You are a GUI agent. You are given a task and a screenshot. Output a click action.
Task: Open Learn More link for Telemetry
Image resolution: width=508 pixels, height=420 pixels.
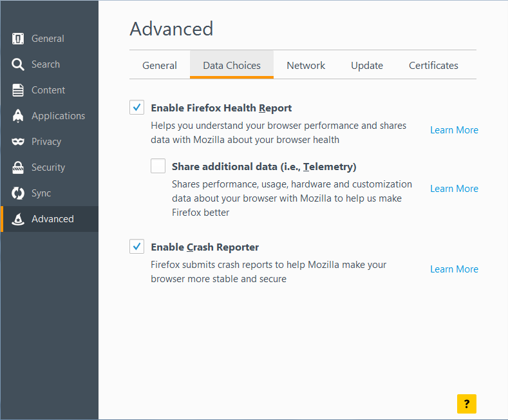[454, 189]
